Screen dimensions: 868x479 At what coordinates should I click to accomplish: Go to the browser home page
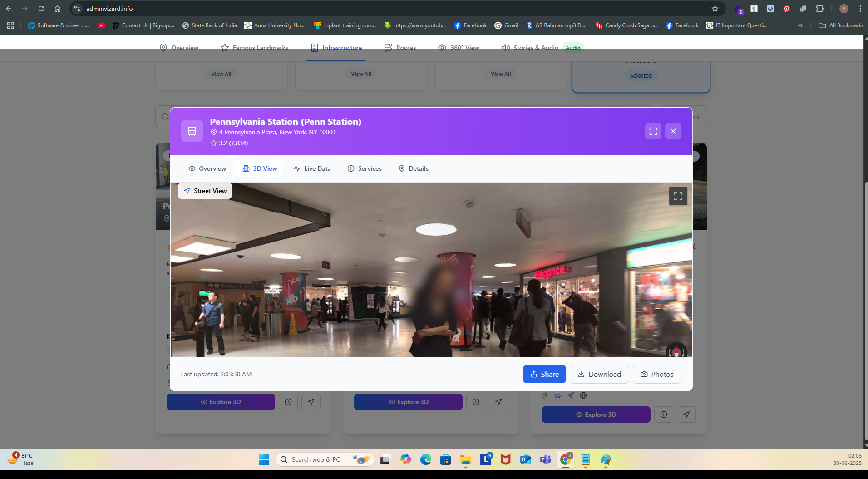tap(58, 9)
